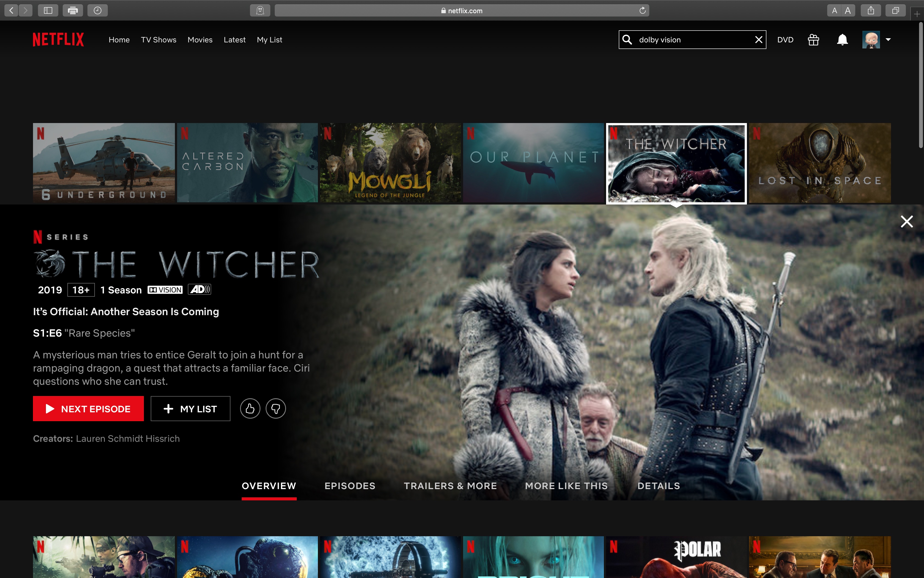Select the highlighted Witcher thumbnail
This screenshot has width=924, height=578.
click(x=676, y=163)
